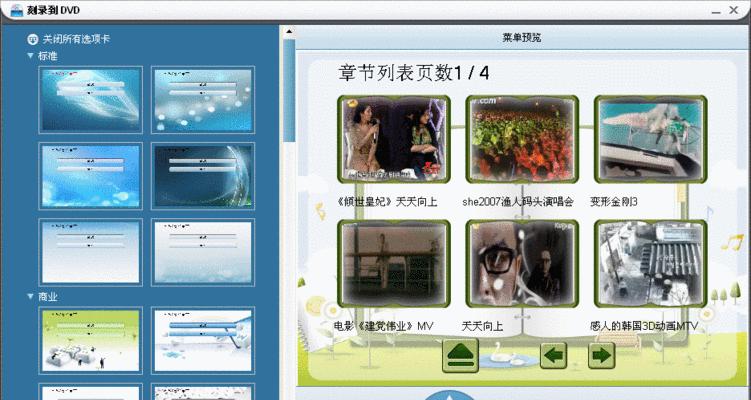This screenshot has height=400, width=751.
Task: Select the blue light-streaks standard template
Action: 91,100
